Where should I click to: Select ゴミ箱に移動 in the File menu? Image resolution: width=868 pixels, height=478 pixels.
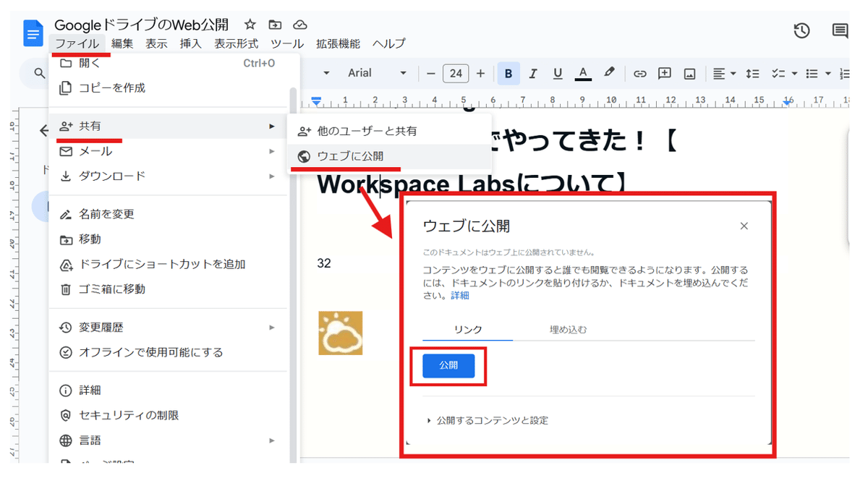coord(168,289)
